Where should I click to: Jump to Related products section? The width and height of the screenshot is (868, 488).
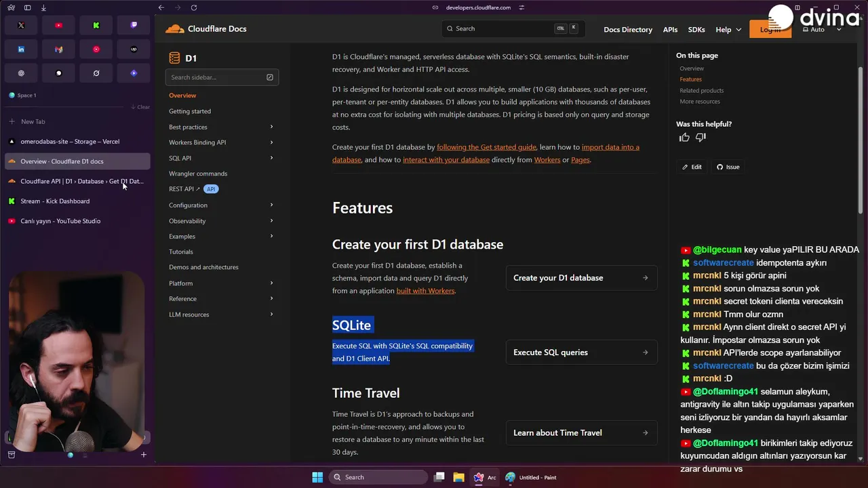[x=702, y=90]
